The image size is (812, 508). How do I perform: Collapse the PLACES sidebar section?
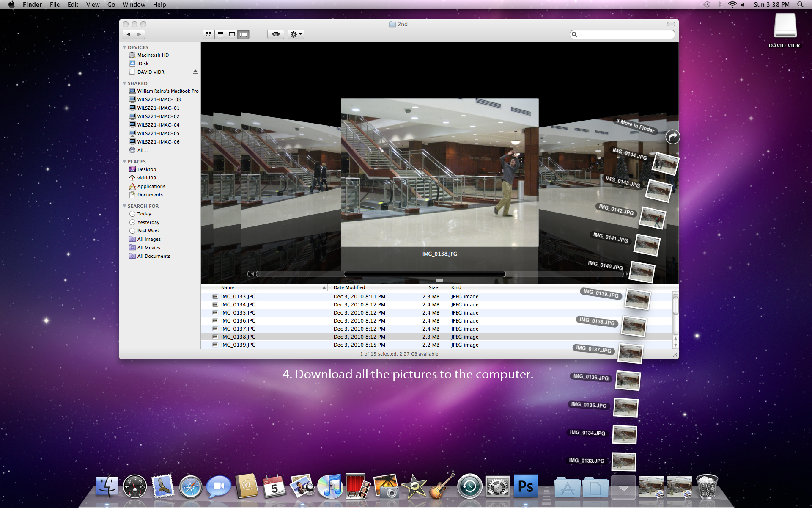coord(124,162)
